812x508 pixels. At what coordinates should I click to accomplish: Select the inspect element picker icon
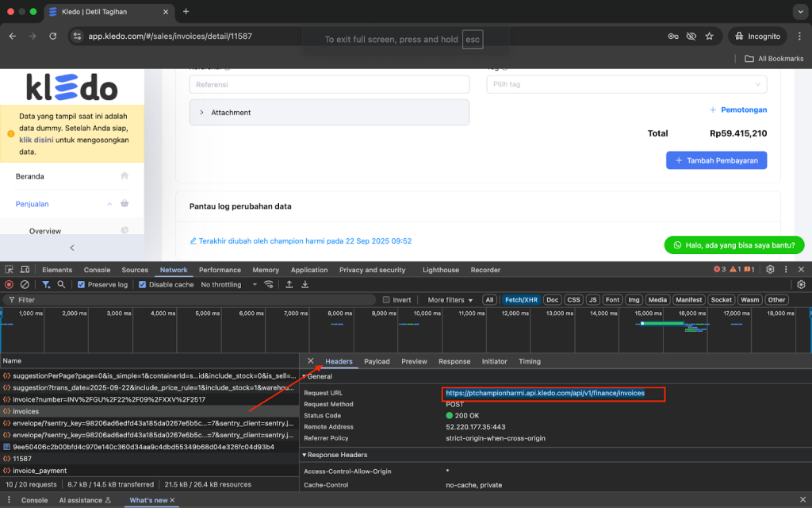(9, 270)
